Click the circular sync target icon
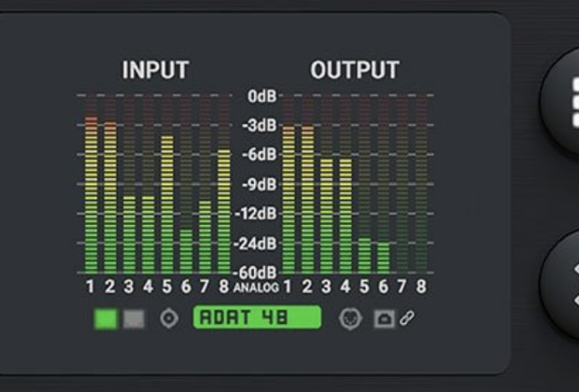 pyautogui.click(x=169, y=318)
